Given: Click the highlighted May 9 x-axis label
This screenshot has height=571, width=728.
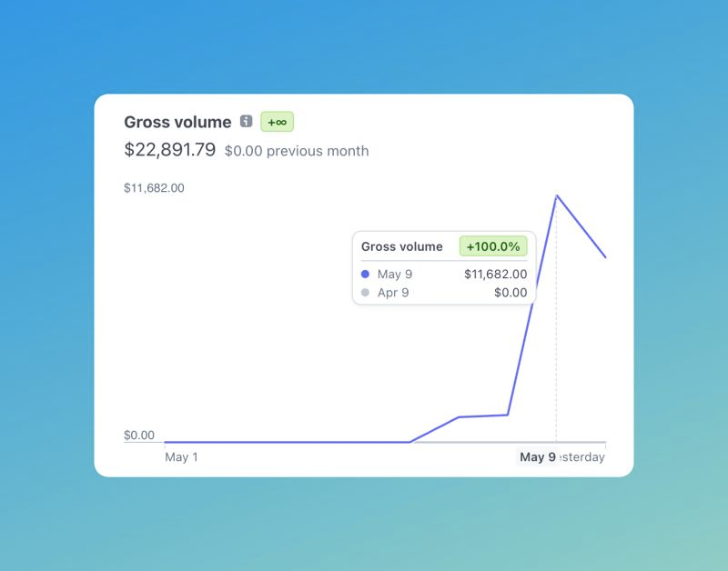Looking at the screenshot, I should (x=537, y=457).
